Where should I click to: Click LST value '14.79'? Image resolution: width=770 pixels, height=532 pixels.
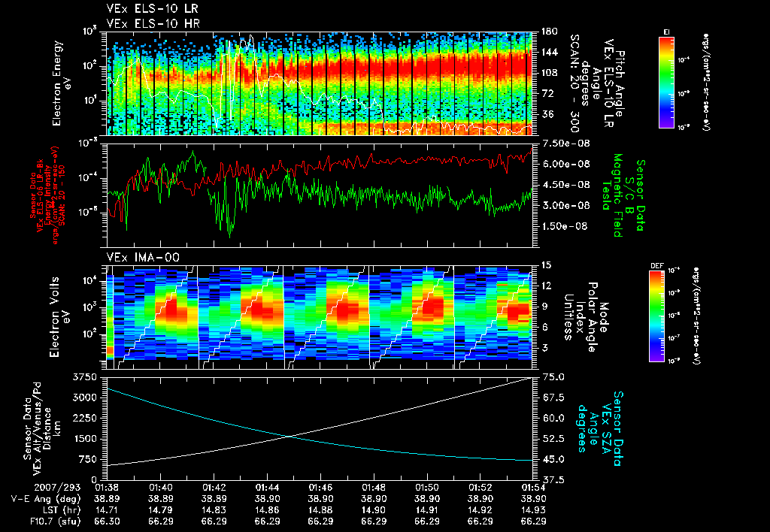pyautogui.click(x=160, y=510)
